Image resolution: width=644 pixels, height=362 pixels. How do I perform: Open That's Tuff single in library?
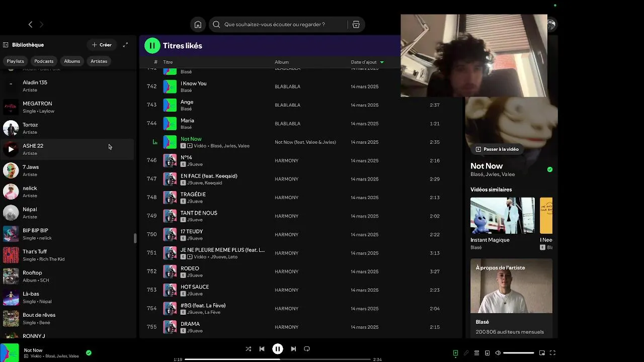click(67, 255)
